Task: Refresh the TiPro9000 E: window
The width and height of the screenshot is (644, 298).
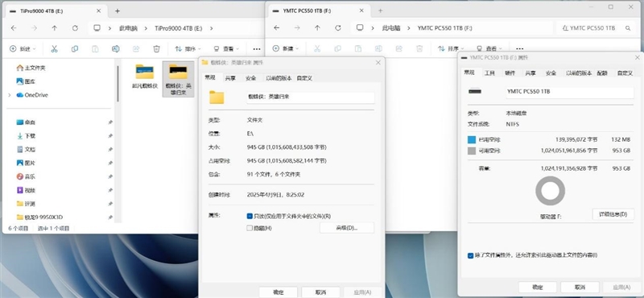Action: point(75,28)
